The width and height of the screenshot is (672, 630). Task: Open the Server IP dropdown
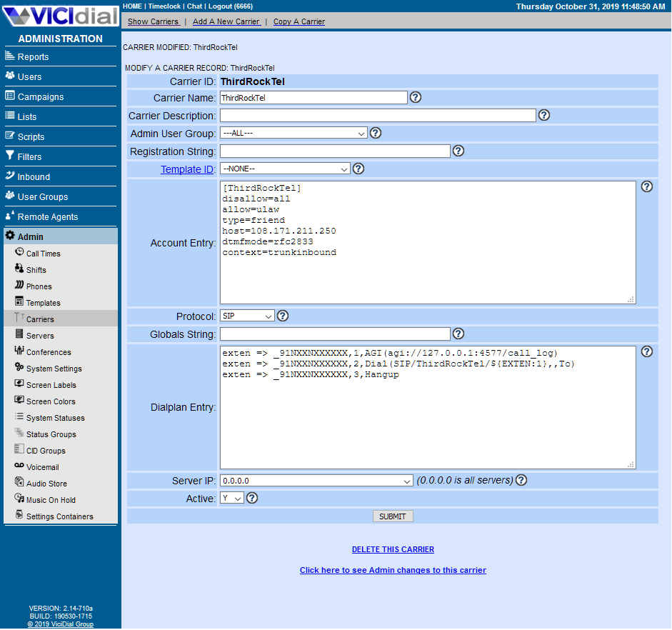coord(316,481)
